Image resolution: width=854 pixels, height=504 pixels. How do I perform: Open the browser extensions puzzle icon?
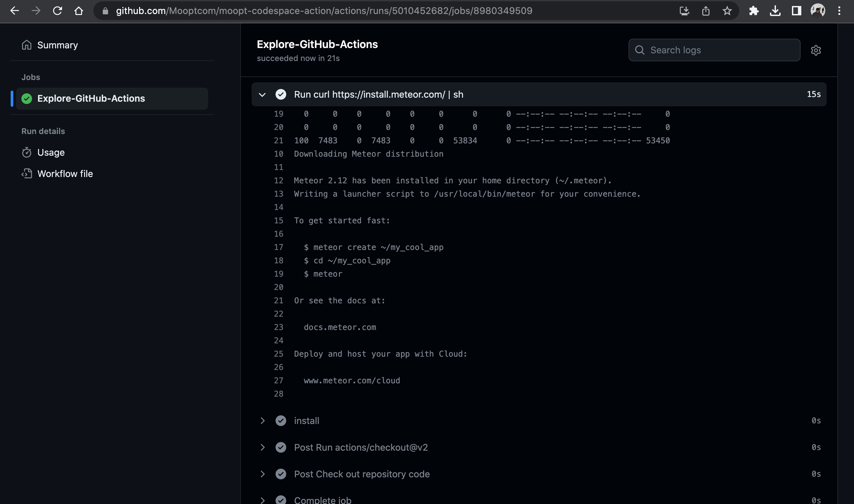click(x=753, y=11)
